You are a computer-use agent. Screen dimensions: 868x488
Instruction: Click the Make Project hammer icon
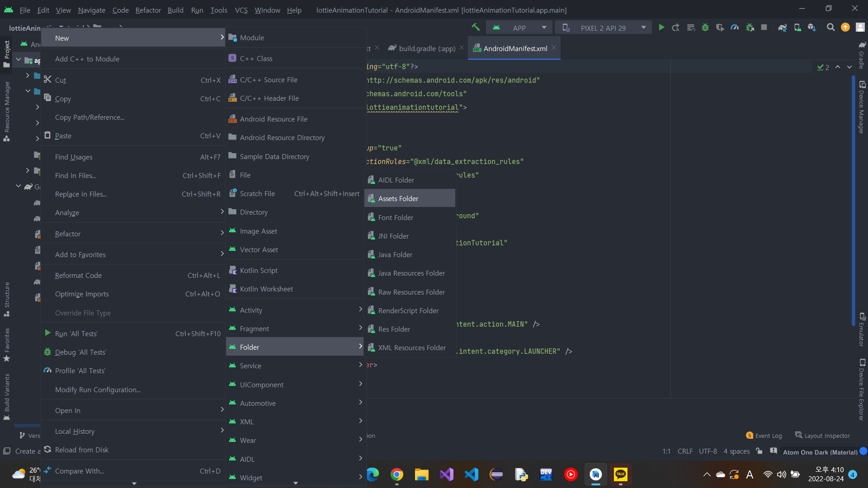[x=475, y=28]
